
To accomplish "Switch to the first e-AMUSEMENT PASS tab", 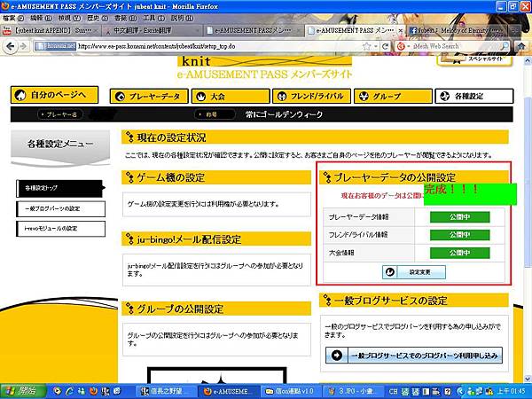I will (253, 30).
